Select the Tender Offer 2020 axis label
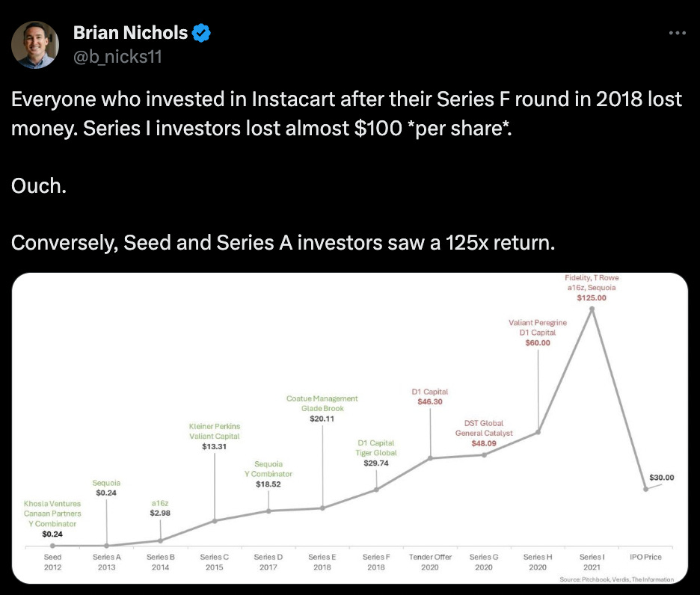 tap(430, 562)
